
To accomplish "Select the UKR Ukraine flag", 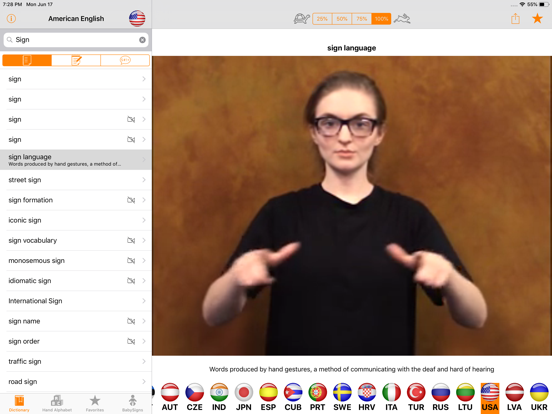I will pos(539,397).
